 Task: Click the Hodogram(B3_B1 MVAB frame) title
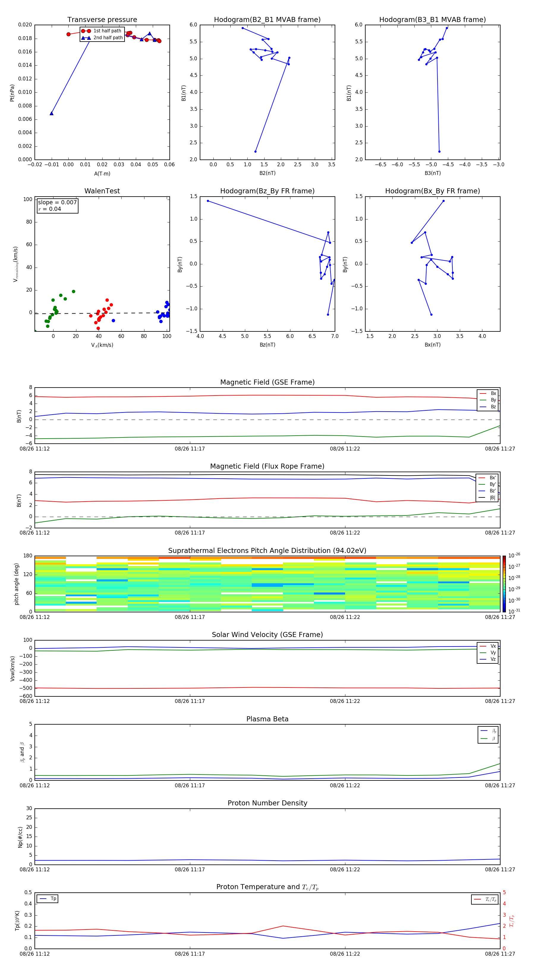coord(432,20)
